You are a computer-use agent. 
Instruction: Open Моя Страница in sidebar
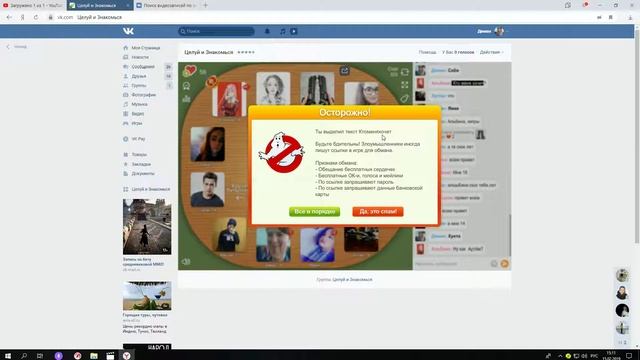[146, 48]
